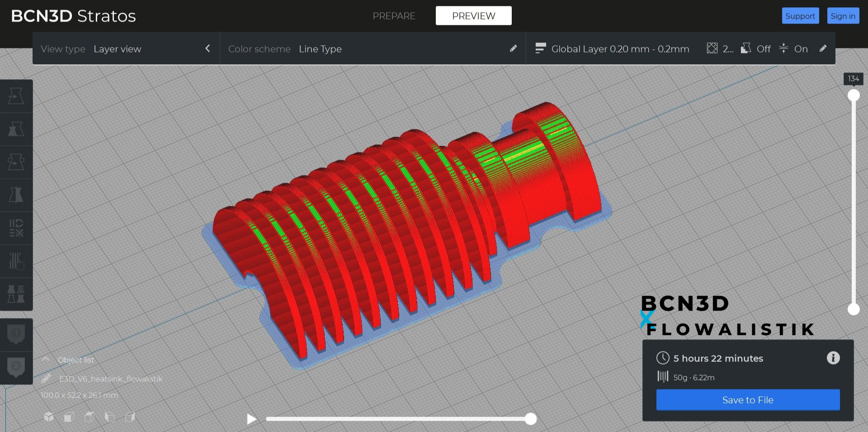Image resolution: width=868 pixels, height=432 pixels.
Task: Switch to the PREVIEW tab
Action: [x=473, y=15]
